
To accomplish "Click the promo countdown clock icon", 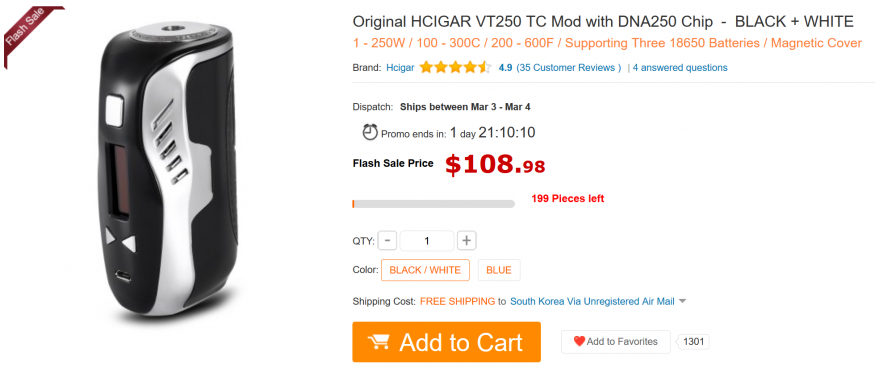I will (370, 132).
